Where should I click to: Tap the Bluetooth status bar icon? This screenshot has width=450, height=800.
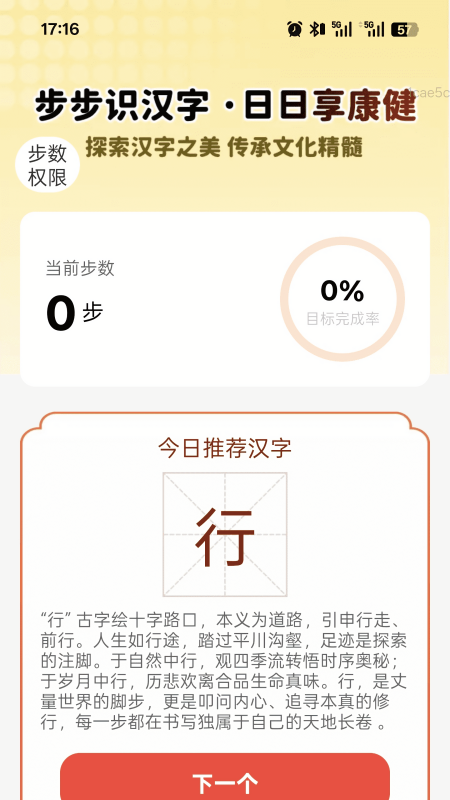click(317, 29)
